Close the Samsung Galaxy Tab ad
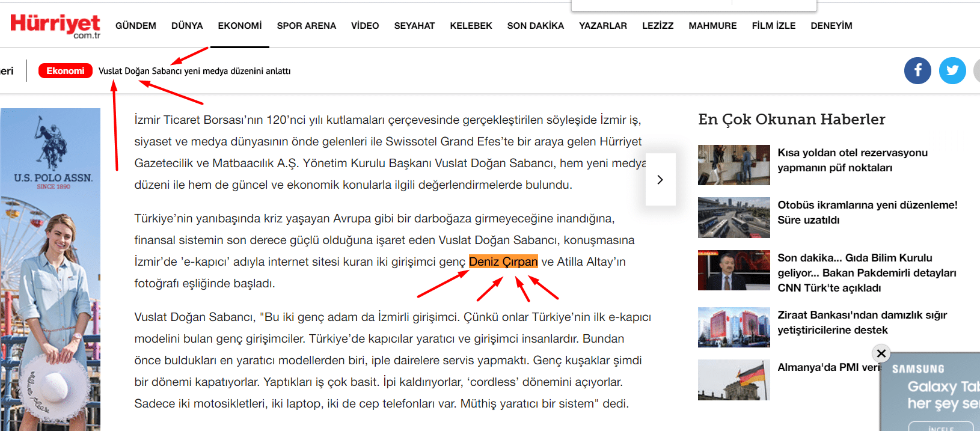Viewport: 980px width, 431px height. click(881, 353)
